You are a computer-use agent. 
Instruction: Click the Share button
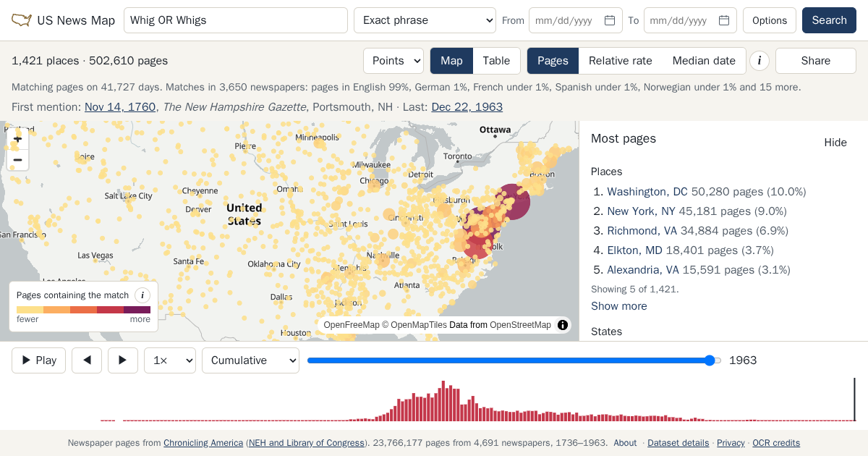(816, 61)
